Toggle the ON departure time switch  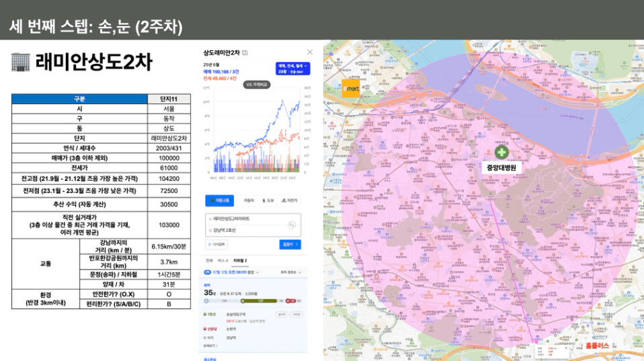coord(208,272)
